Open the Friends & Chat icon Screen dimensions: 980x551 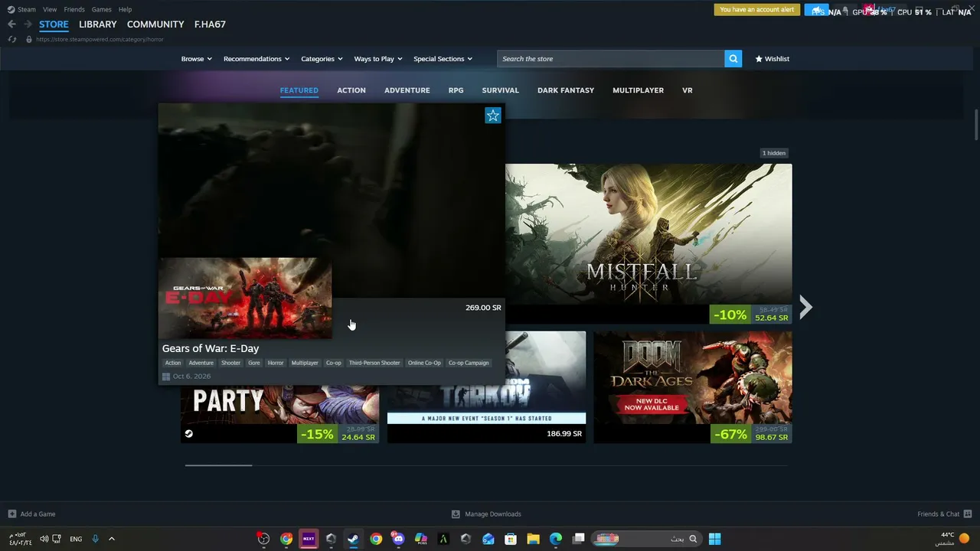(968, 514)
